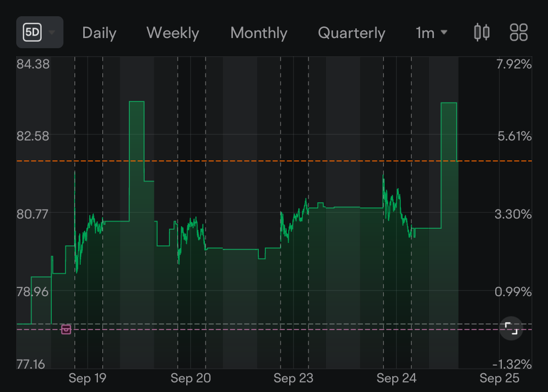Image resolution: width=548 pixels, height=392 pixels.
Task: Click the 0.99% percent axis label
Action: 513,292
